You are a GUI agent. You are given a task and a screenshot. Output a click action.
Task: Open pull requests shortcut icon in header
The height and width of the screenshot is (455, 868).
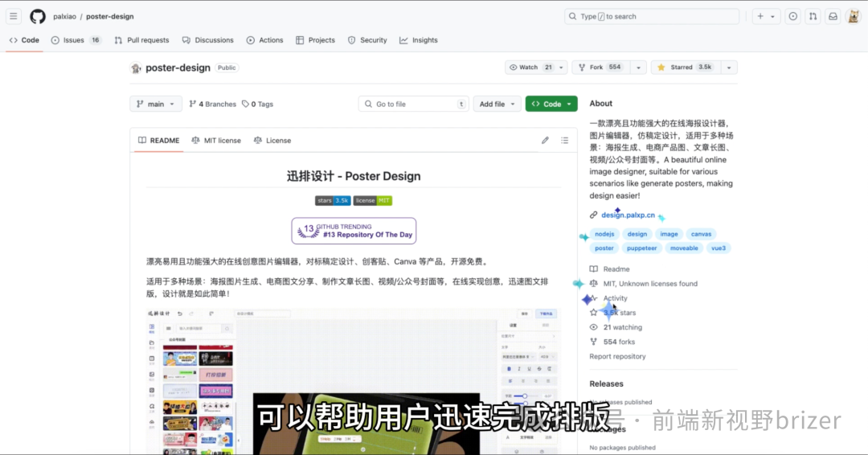click(813, 17)
